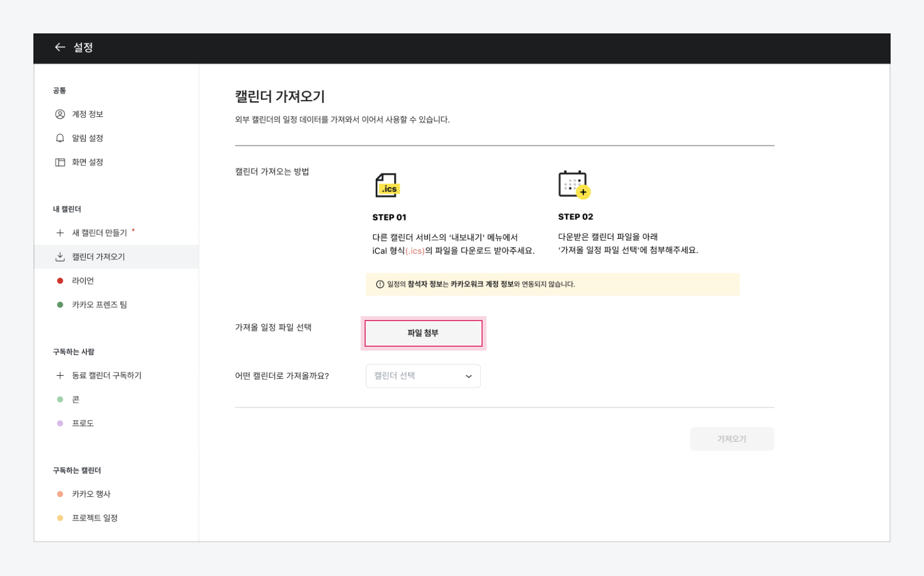
Task: Click the plus icon for 동료 캘린더 구독하기
Action: [x=60, y=376]
